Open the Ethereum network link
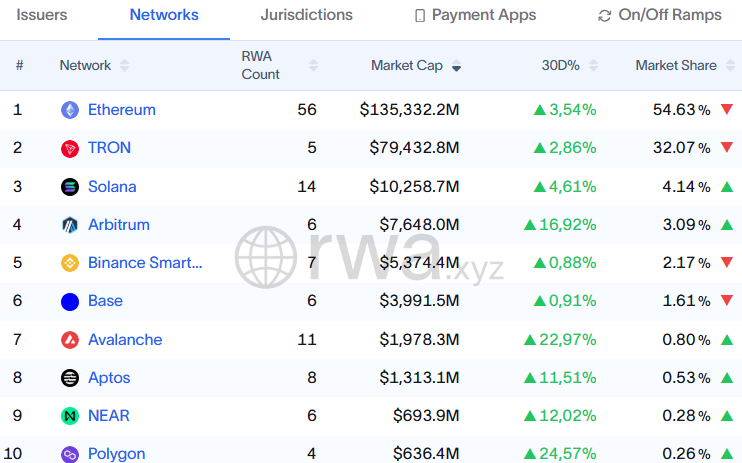Viewport: 742px width, 463px height. (122, 110)
